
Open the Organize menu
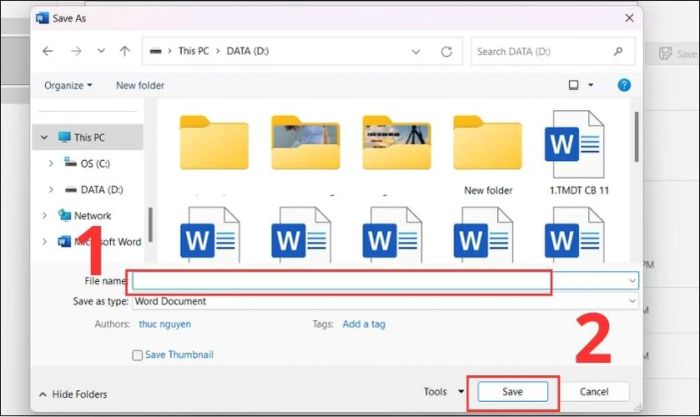coord(68,85)
